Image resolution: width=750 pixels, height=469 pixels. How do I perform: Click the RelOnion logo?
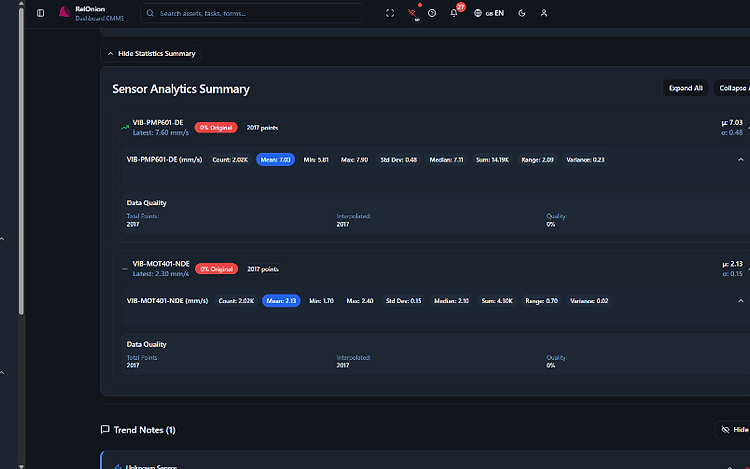pos(64,12)
